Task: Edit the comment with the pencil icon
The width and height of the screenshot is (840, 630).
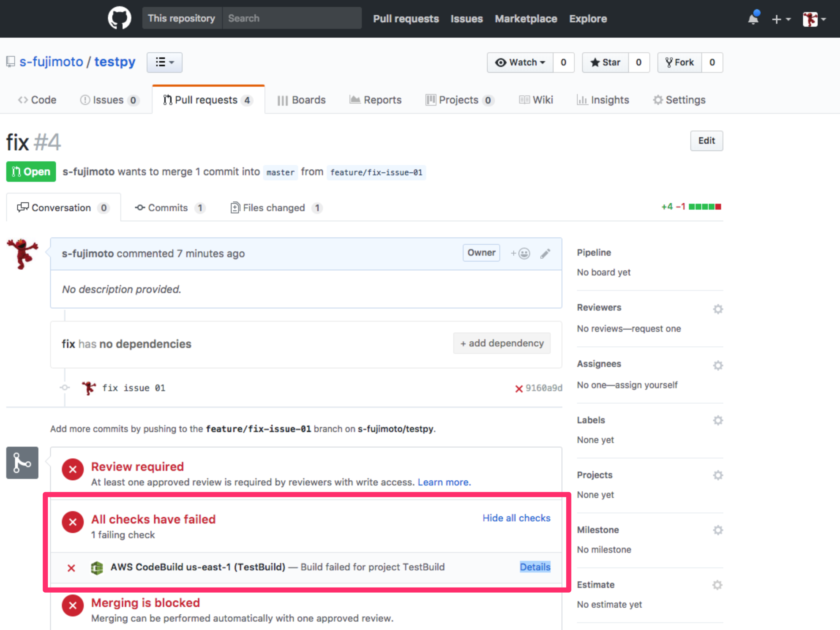Action: tap(546, 253)
